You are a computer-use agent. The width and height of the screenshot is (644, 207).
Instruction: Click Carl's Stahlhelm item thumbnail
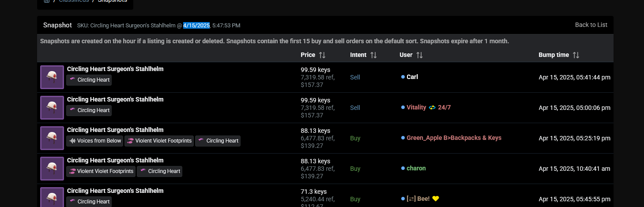52,77
